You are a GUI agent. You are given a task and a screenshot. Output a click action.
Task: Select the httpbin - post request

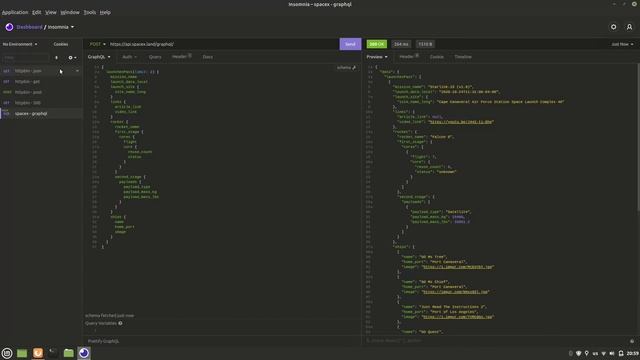tap(41, 92)
